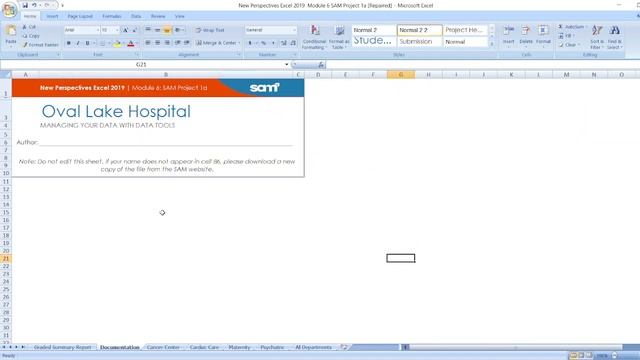Open Sort & Filter menu
The image size is (640, 360).
[x=597, y=37]
